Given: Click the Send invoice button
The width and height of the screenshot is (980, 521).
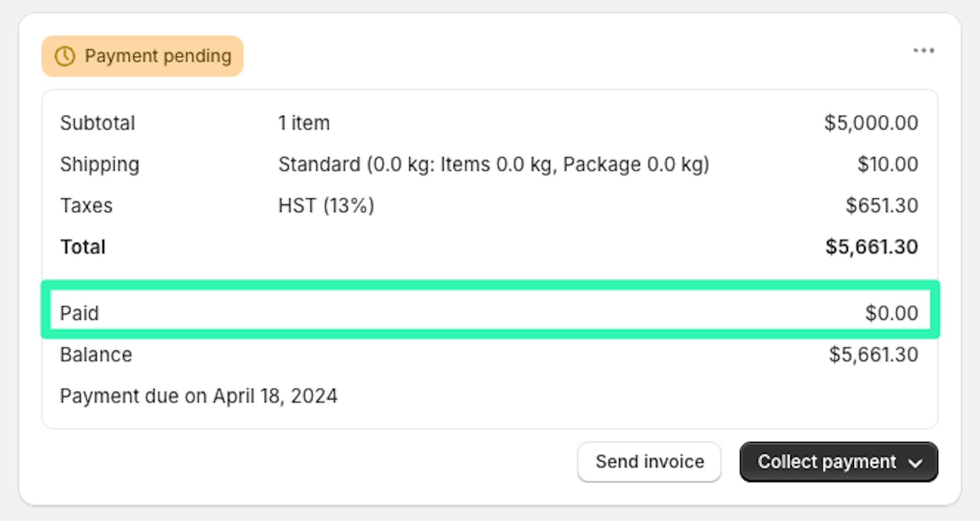Looking at the screenshot, I should tap(649, 462).
